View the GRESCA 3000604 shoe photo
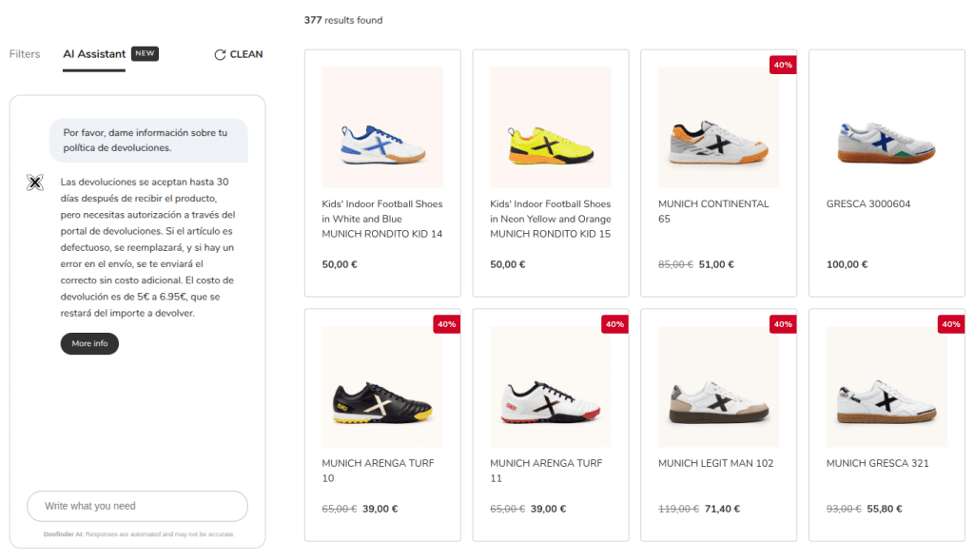 [x=886, y=127]
